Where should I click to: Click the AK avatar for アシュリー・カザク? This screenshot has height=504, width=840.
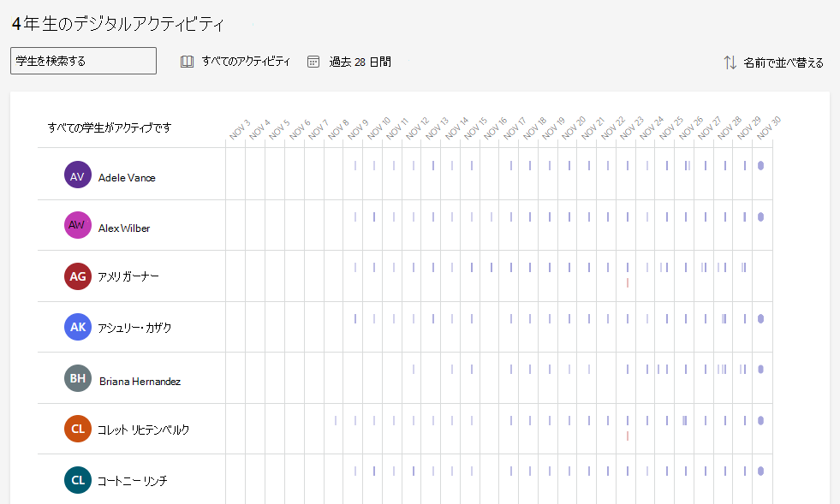[x=78, y=327]
